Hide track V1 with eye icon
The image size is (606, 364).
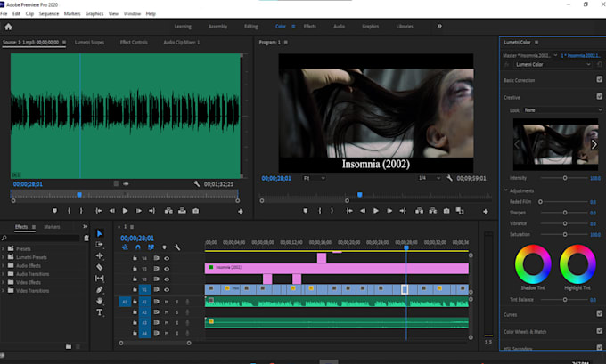(x=167, y=289)
